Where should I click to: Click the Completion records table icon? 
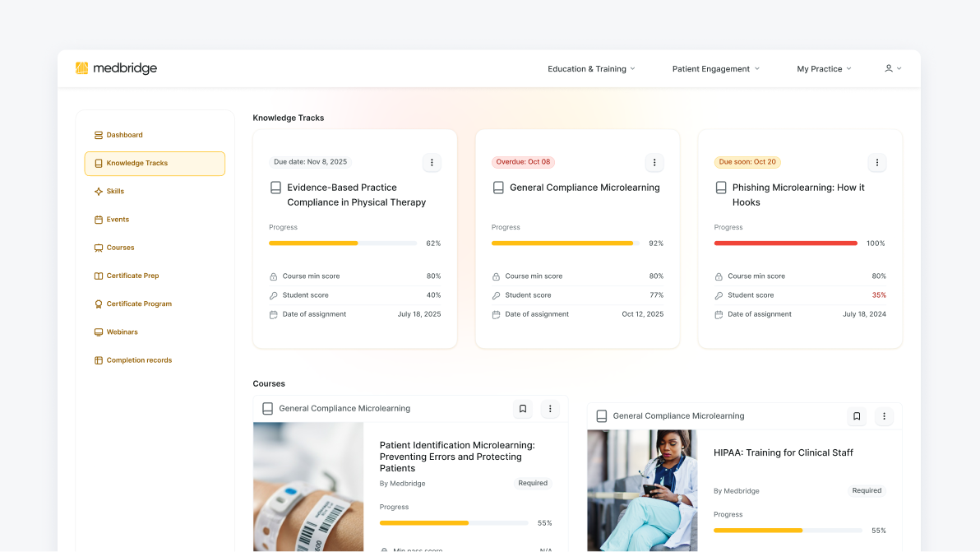point(98,360)
